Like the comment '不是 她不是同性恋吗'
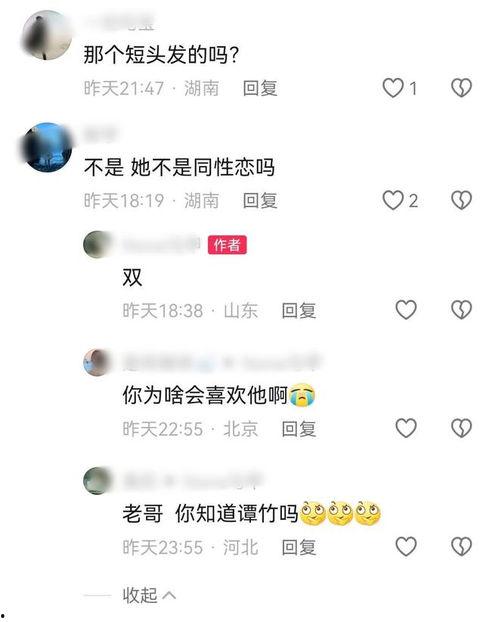The height and width of the screenshot is (622, 499). (x=393, y=200)
